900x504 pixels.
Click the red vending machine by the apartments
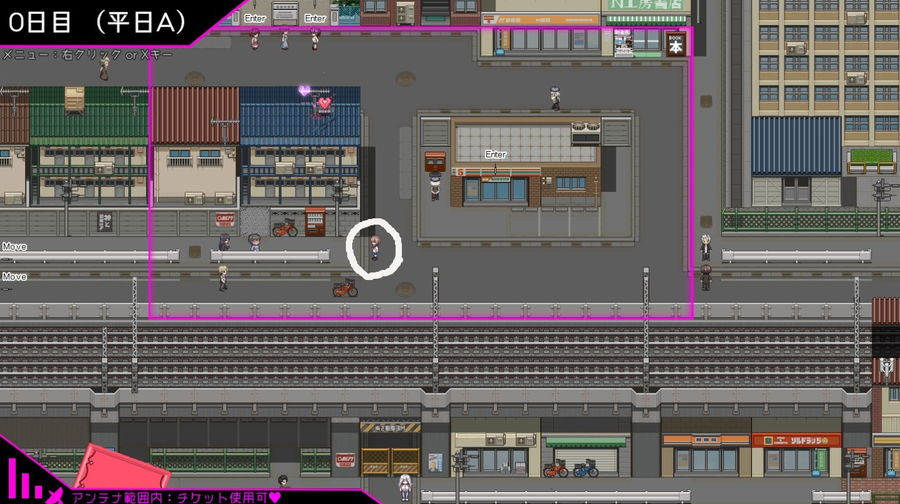315,222
